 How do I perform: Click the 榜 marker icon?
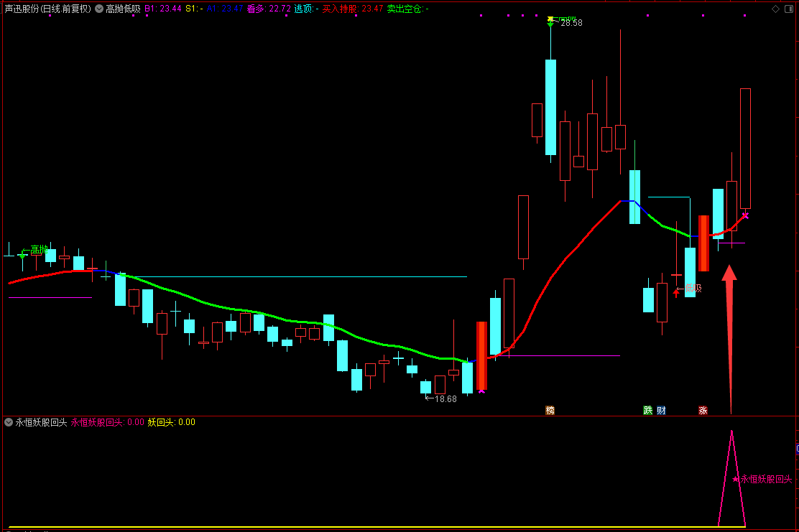pos(550,411)
